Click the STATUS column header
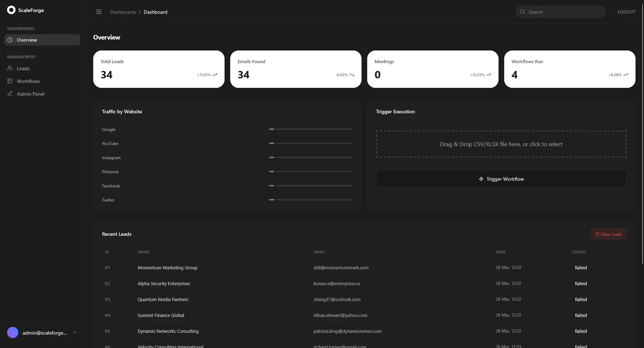Viewport: 644px width, 348px height. (x=579, y=252)
